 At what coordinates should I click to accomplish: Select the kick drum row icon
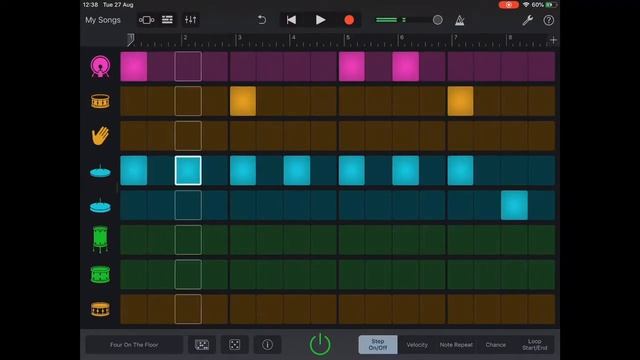tap(100, 67)
